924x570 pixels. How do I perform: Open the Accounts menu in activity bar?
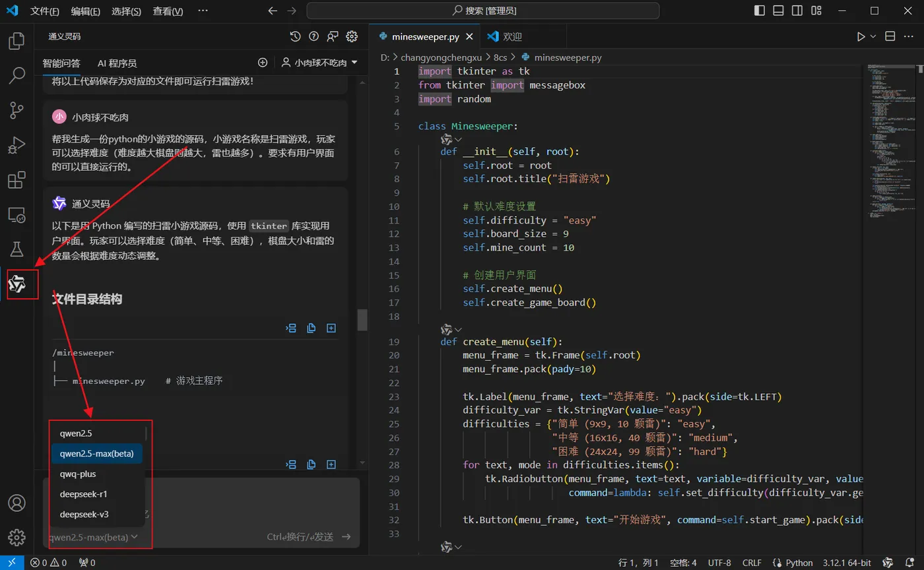point(16,503)
